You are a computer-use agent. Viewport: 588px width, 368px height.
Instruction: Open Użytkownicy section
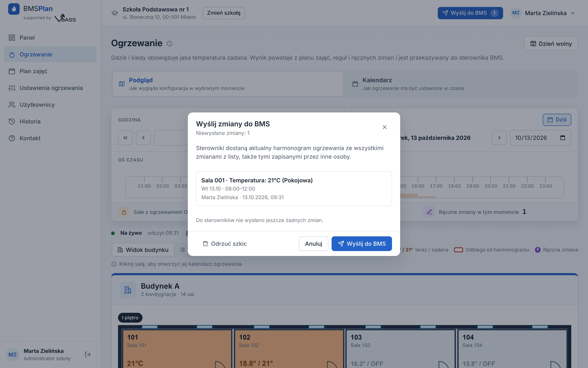[50, 105]
